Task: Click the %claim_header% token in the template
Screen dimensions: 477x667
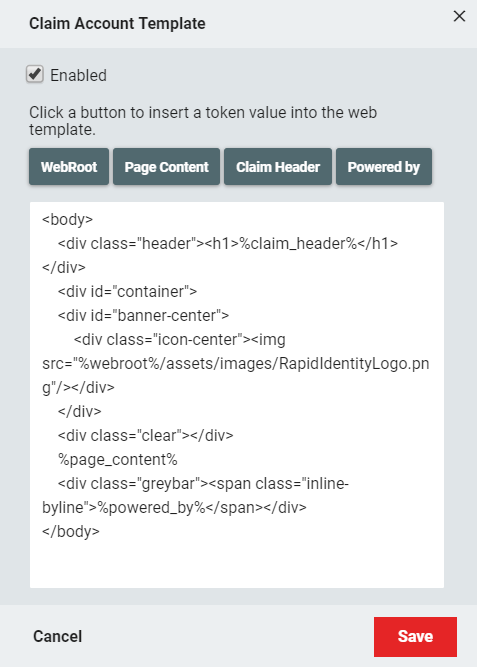Action: (298, 244)
